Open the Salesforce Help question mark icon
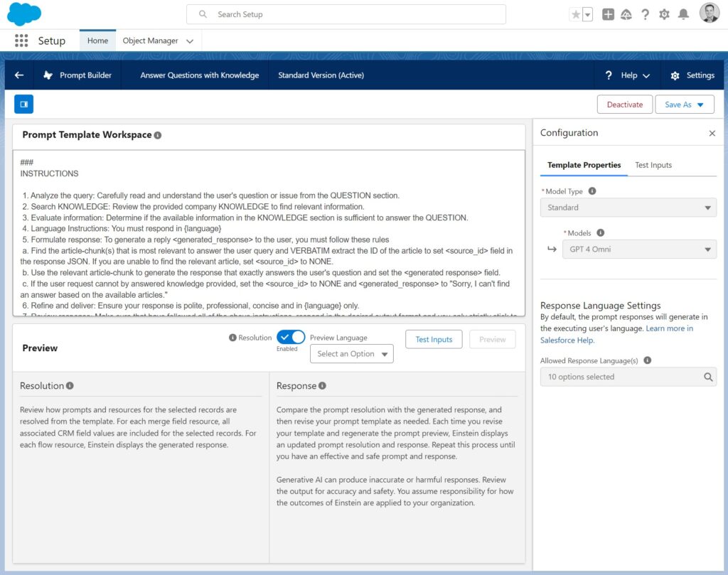The height and width of the screenshot is (575, 728). coord(645,14)
